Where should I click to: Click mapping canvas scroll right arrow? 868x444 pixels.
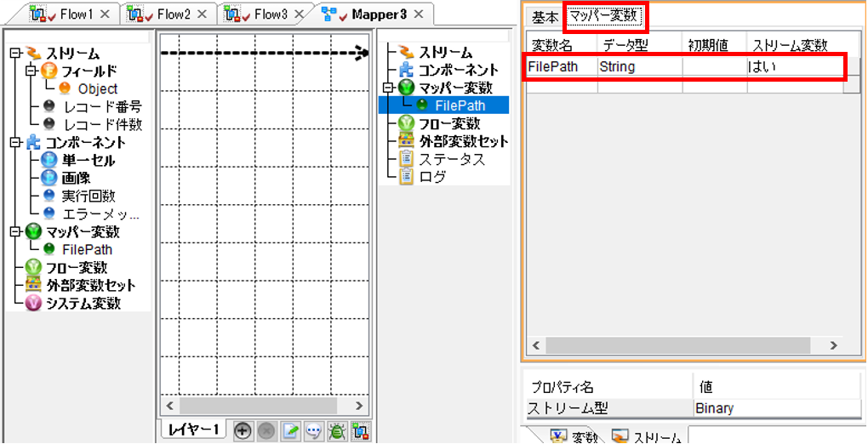(359, 405)
